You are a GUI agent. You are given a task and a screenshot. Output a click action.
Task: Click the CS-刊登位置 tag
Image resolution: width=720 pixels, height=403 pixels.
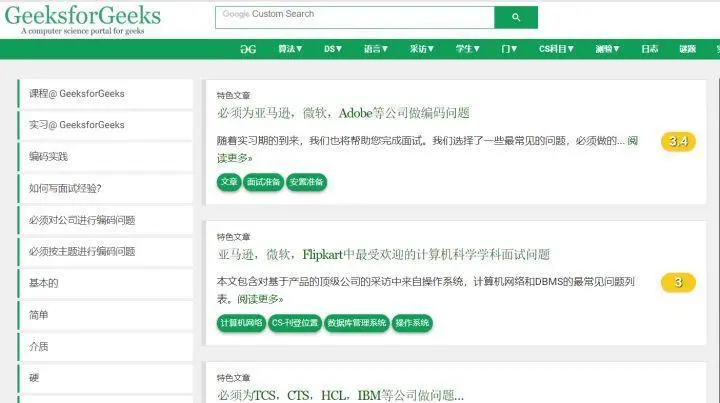[x=295, y=323]
